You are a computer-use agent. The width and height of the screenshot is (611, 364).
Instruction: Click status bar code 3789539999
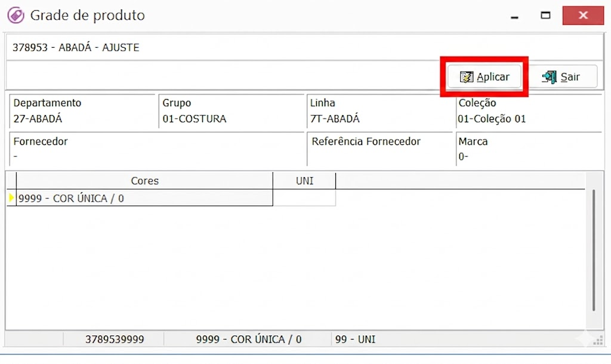[x=115, y=340]
